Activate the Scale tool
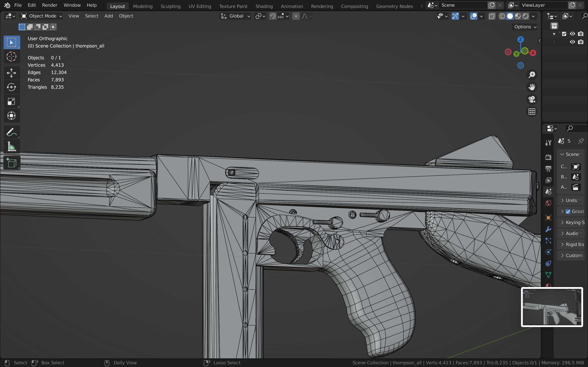588x367 pixels. [11, 102]
